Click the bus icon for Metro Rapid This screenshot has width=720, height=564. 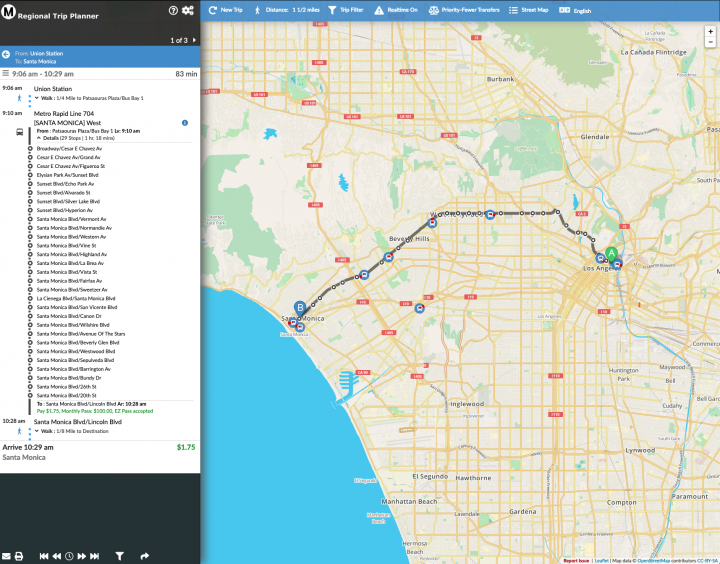19,132
